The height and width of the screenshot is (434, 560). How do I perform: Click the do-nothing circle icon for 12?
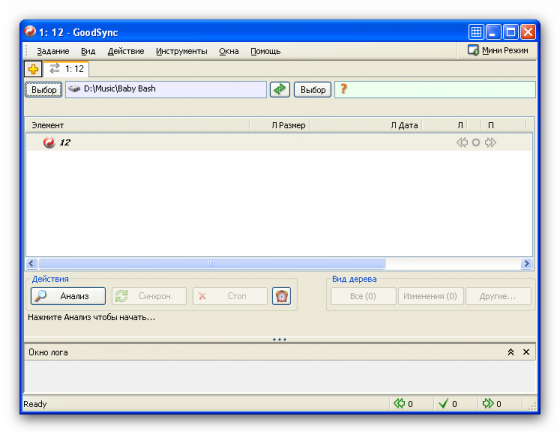tap(476, 143)
